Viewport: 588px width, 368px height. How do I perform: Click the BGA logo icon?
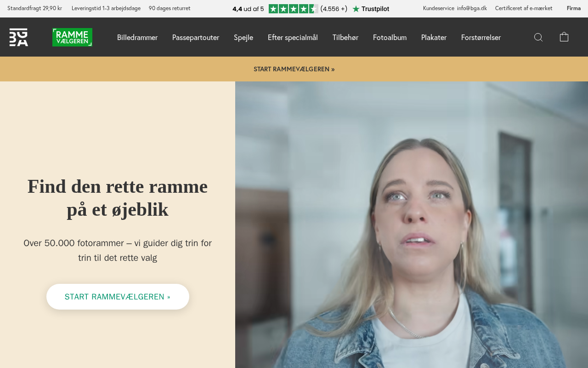coord(19,37)
